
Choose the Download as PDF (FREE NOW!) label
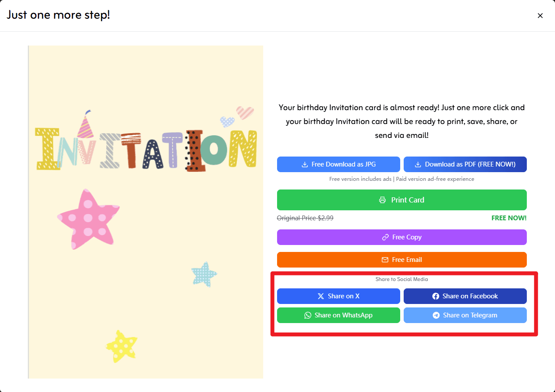[x=470, y=164]
